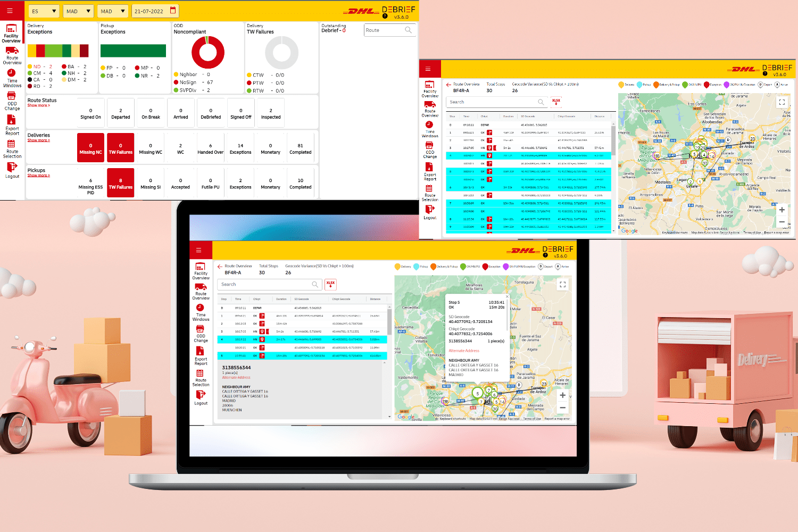
Task: Open Route Overview in the dashboard window sidebar
Action: tap(12, 56)
